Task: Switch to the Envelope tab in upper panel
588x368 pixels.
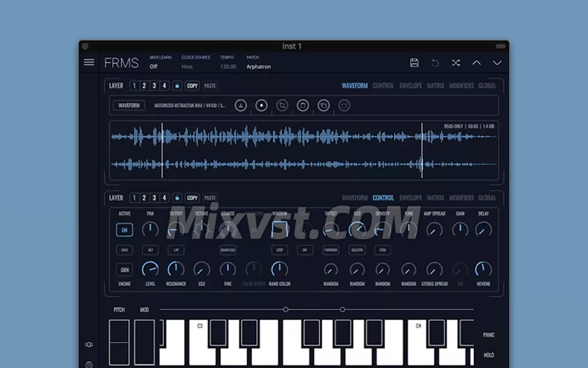Action: tap(410, 86)
